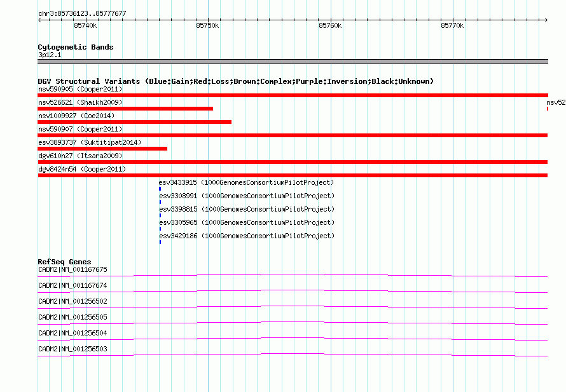Click the esv3305965 blue gain marker
Viewport: 566px width, 392px height.
[160, 229]
